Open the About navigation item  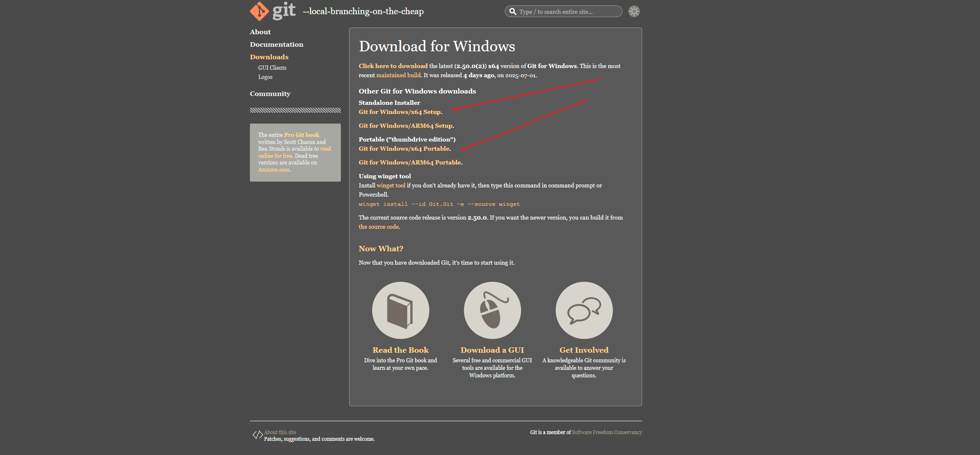pyautogui.click(x=260, y=32)
